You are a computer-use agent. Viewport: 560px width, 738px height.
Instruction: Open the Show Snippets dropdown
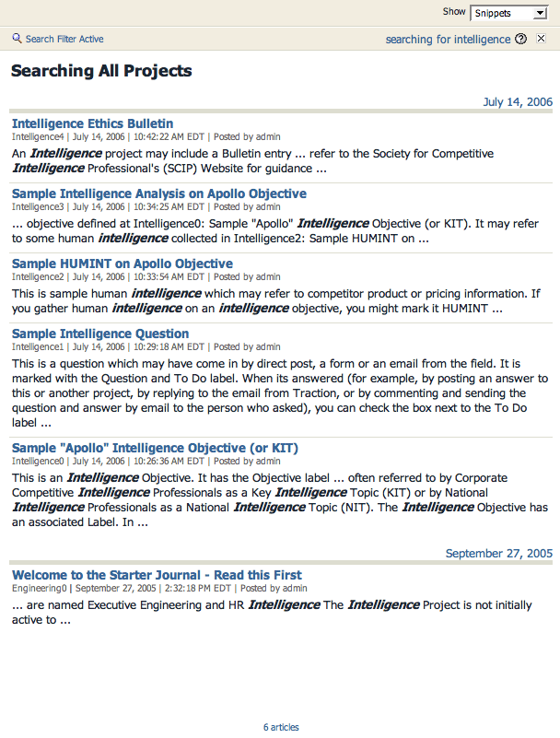coord(509,13)
